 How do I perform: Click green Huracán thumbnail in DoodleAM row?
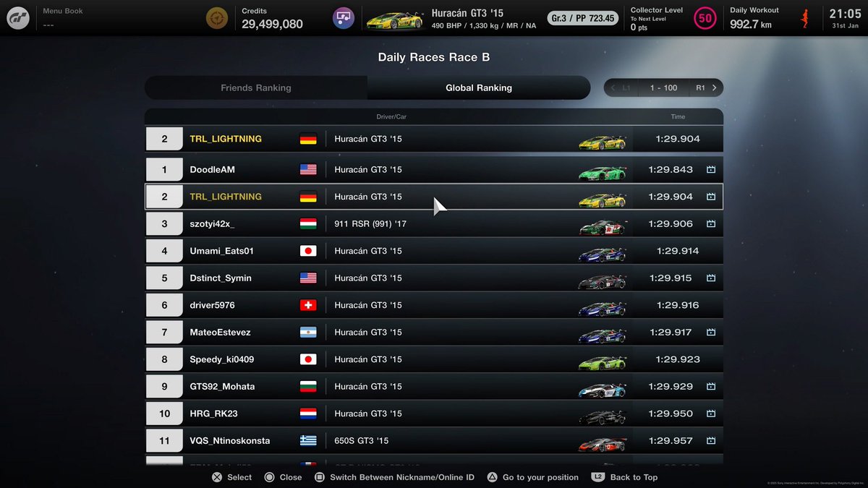[602, 171]
